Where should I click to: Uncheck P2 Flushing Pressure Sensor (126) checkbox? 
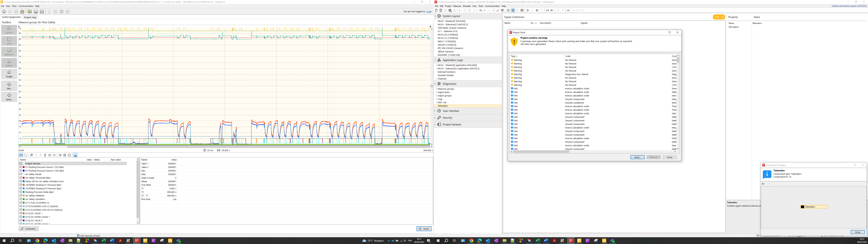[x=21, y=170]
